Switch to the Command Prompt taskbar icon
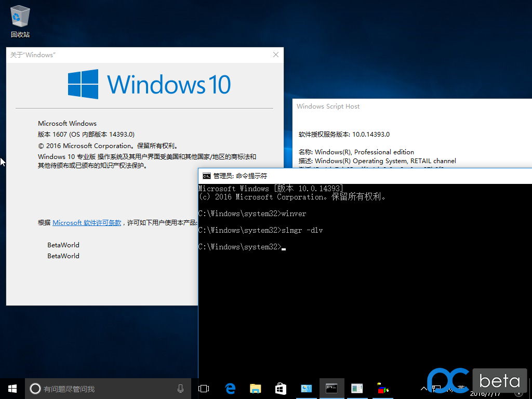The width and height of the screenshot is (532, 399). 331,389
